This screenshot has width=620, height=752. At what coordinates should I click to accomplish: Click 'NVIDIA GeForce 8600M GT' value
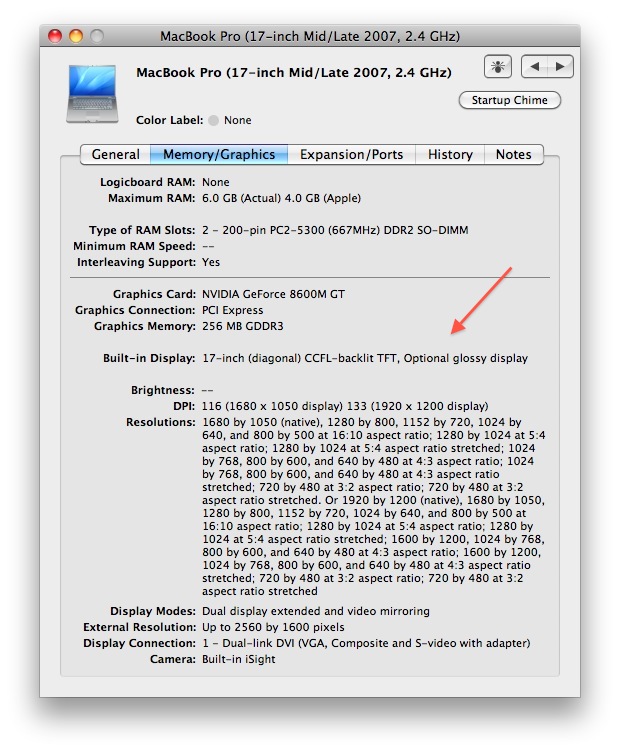[273, 294]
